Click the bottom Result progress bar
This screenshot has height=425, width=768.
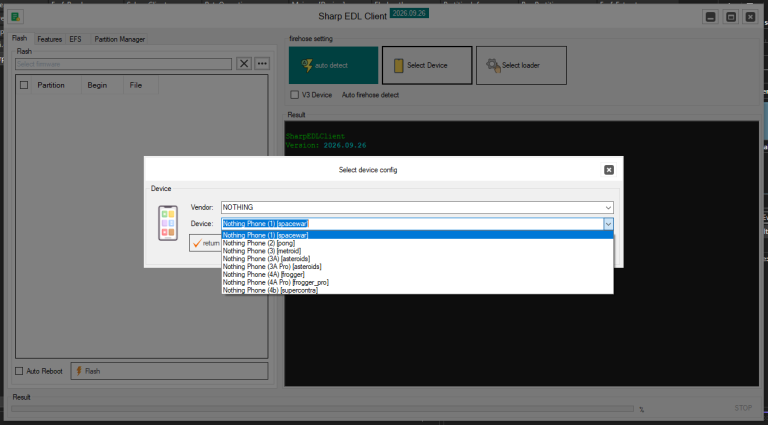point(322,409)
